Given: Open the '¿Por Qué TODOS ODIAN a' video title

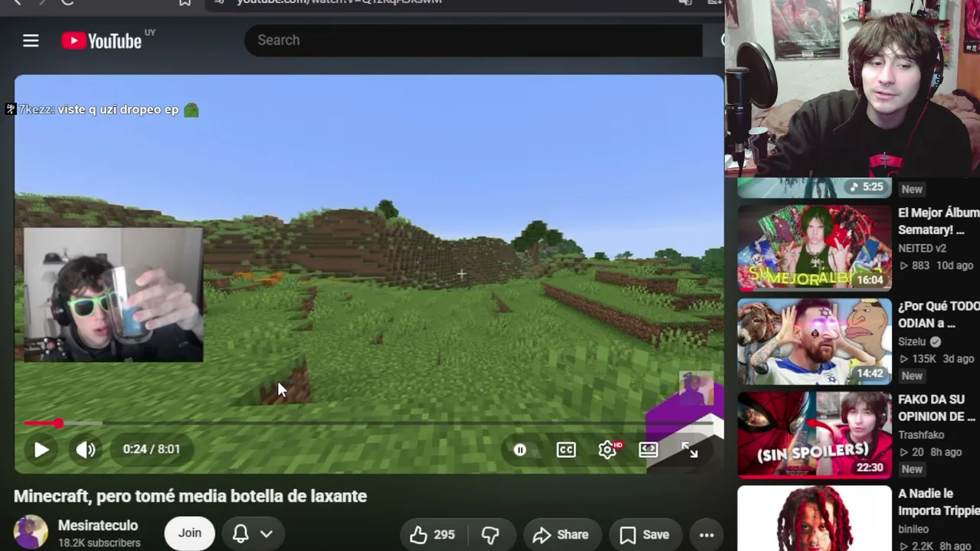Looking at the screenshot, I should point(939,315).
